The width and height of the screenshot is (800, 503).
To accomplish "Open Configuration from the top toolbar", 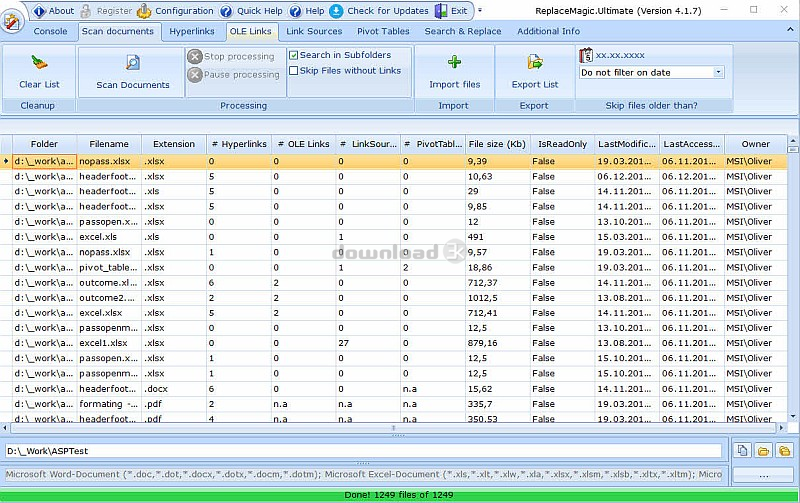I will coord(175,11).
